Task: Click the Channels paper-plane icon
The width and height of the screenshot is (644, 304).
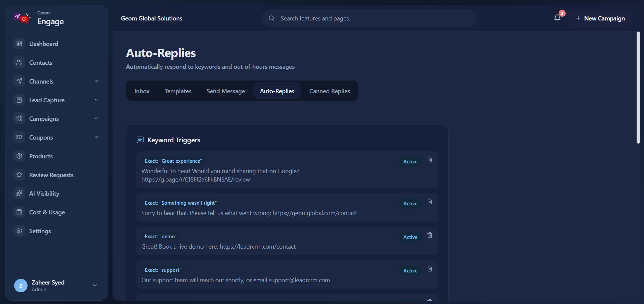Action: pos(19,81)
